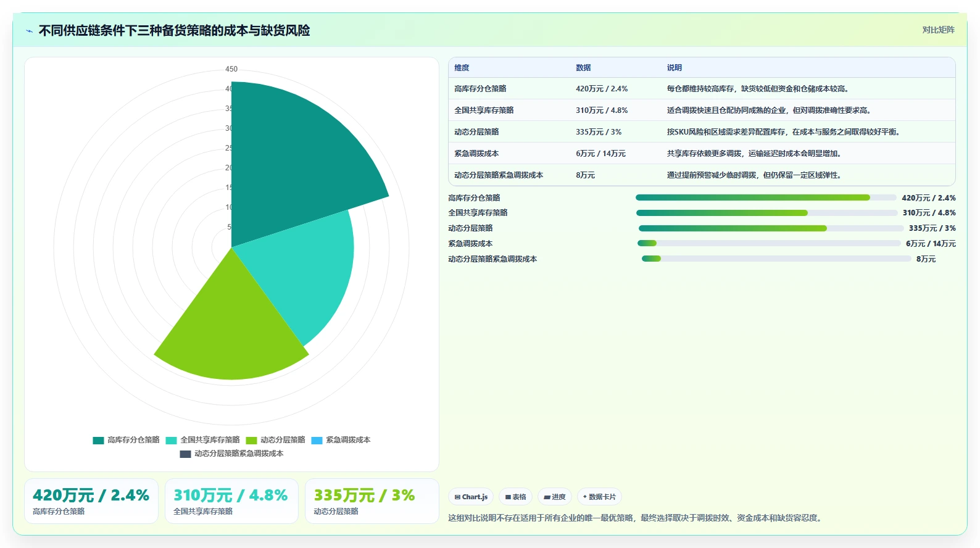Click the 紧急调拨成本 progress bar
Viewport: 980px width, 548px height.
pyautogui.click(x=769, y=243)
